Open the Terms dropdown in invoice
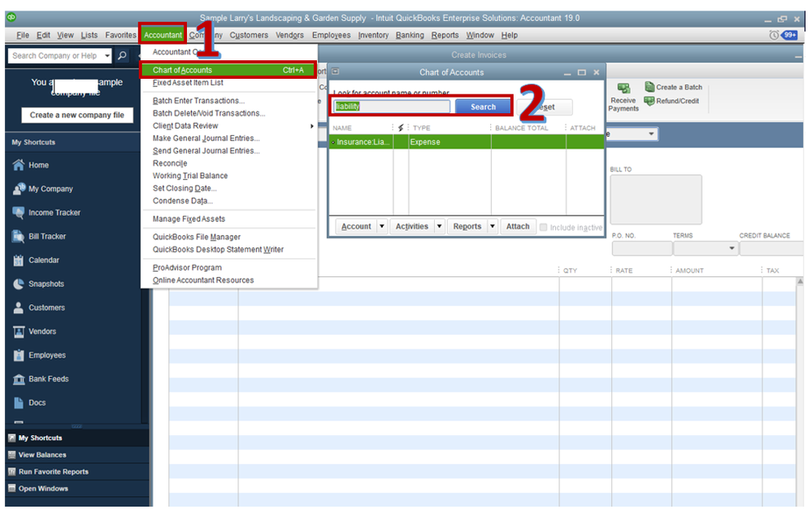The height and width of the screenshot is (518, 812). coord(732,249)
